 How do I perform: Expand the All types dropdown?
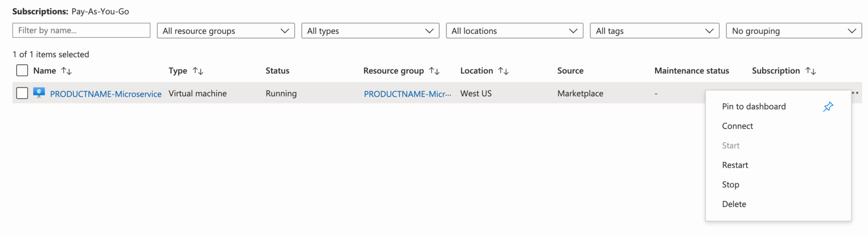pyautogui.click(x=370, y=31)
